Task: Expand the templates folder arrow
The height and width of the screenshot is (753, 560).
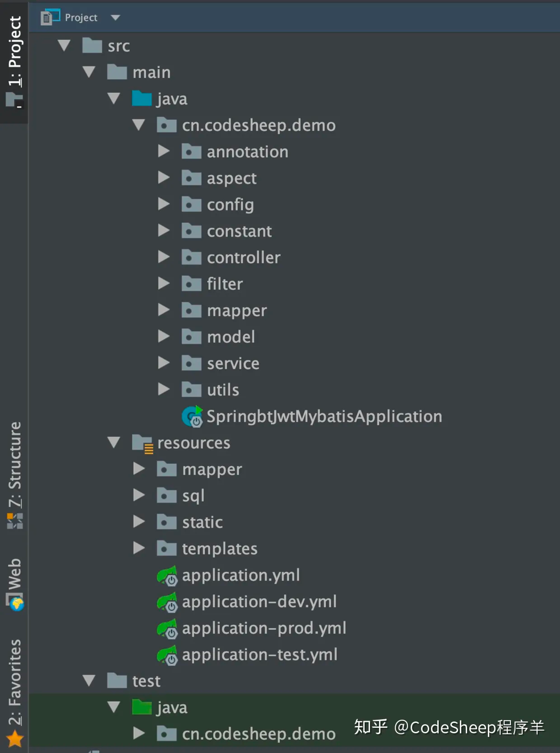Action: [139, 548]
